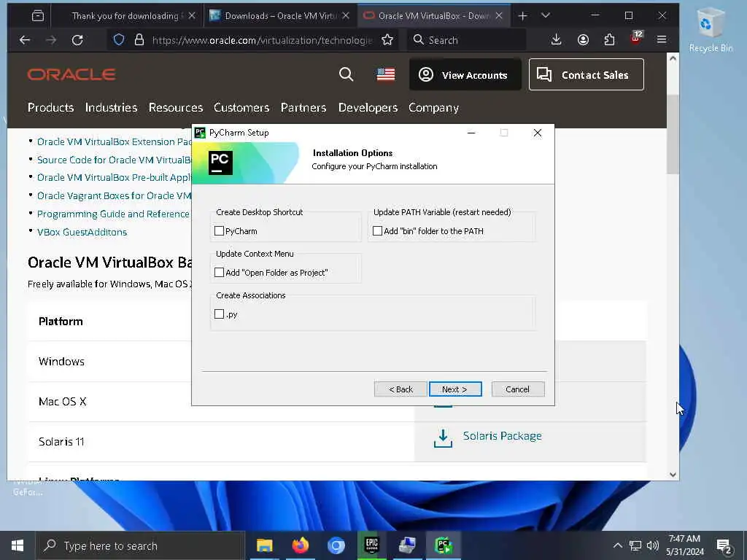Open Programming Guide and Reference link
The image size is (747, 560).
[x=113, y=214]
